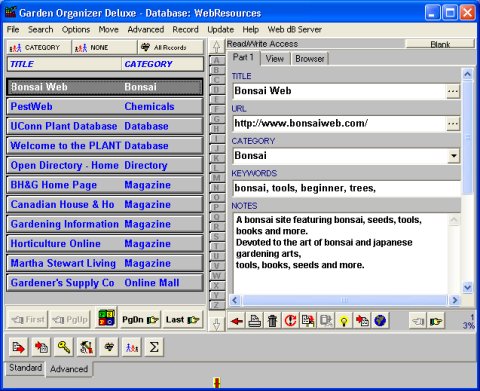Image resolution: width=480 pixels, height=391 pixels.
Task: Click the yellow key icon
Action: click(x=64, y=347)
